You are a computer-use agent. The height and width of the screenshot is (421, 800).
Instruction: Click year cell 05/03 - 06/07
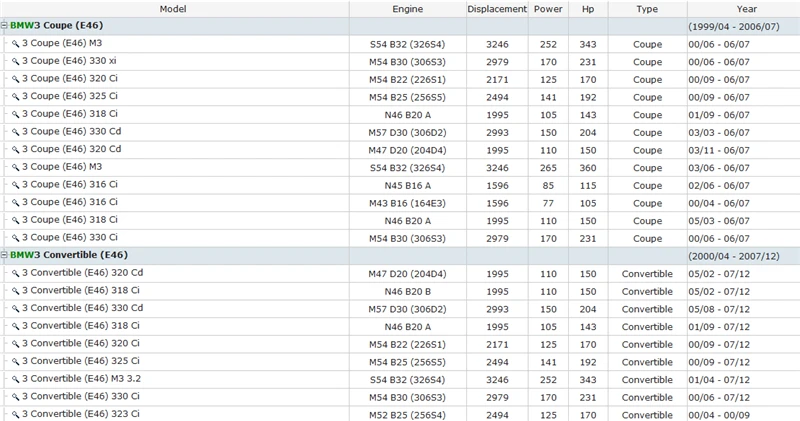719,221
